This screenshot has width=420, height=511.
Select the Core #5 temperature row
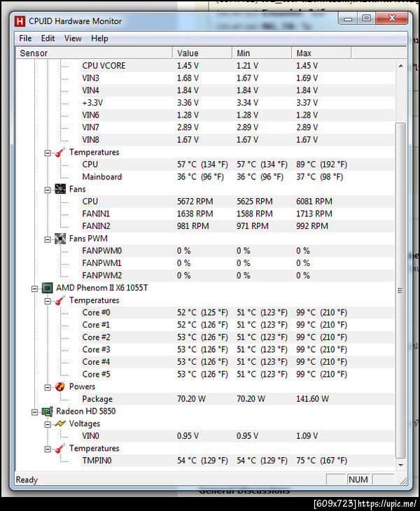coord(237,374)
